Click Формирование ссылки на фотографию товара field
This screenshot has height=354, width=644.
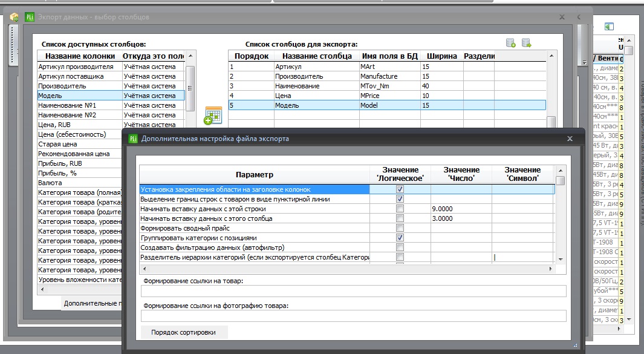pos(353,316)
